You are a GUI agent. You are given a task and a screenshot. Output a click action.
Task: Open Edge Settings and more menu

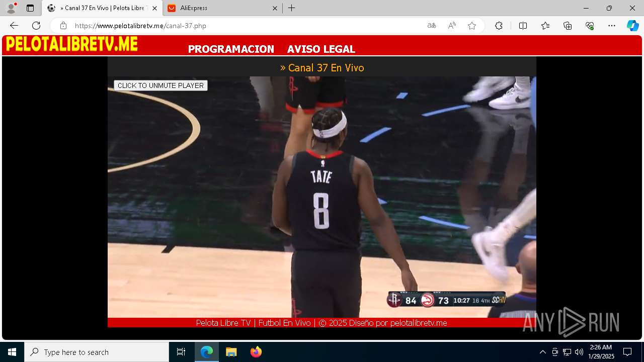pos(612,26)
